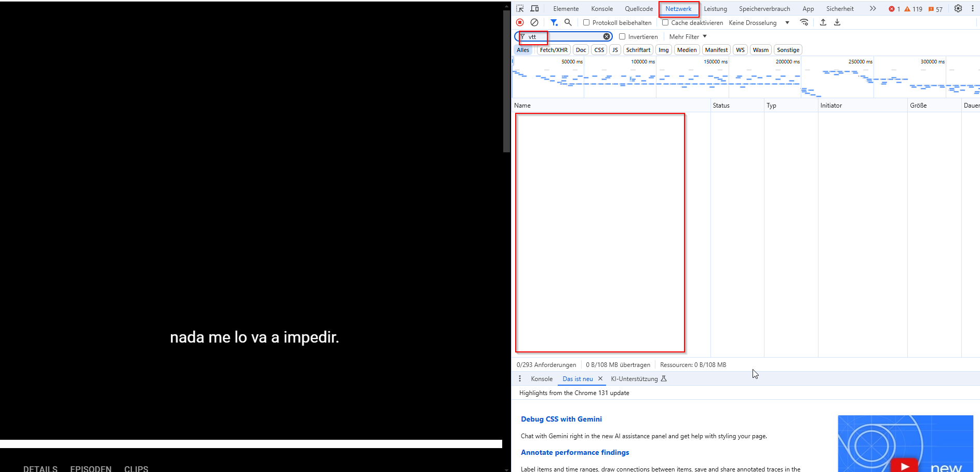Activate the inspect element picker icon
Image resolution: width=980 pixels, height=472 pixels.
pyautogui.click(x=520, y=9)
